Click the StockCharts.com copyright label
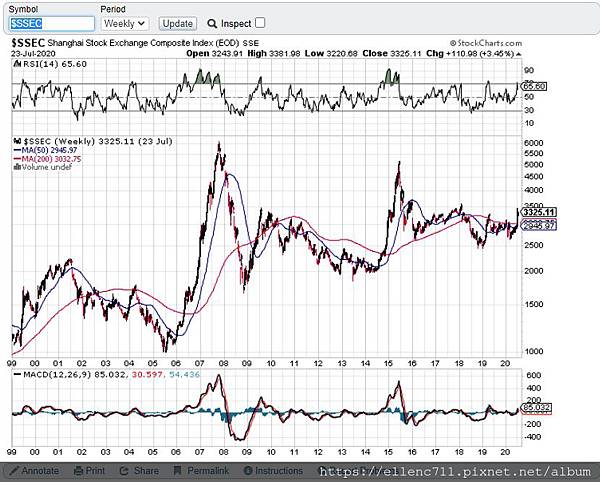 (x=486, y=43)
